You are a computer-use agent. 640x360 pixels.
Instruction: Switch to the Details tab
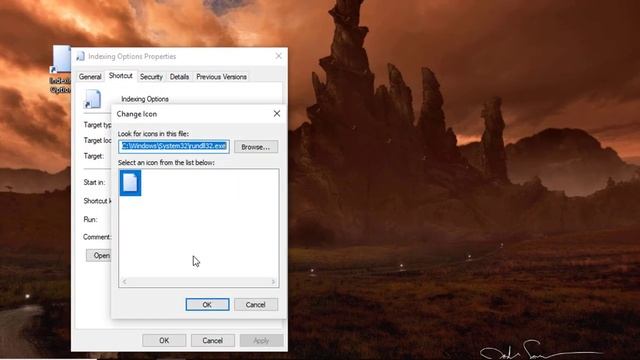pos(179,77)
